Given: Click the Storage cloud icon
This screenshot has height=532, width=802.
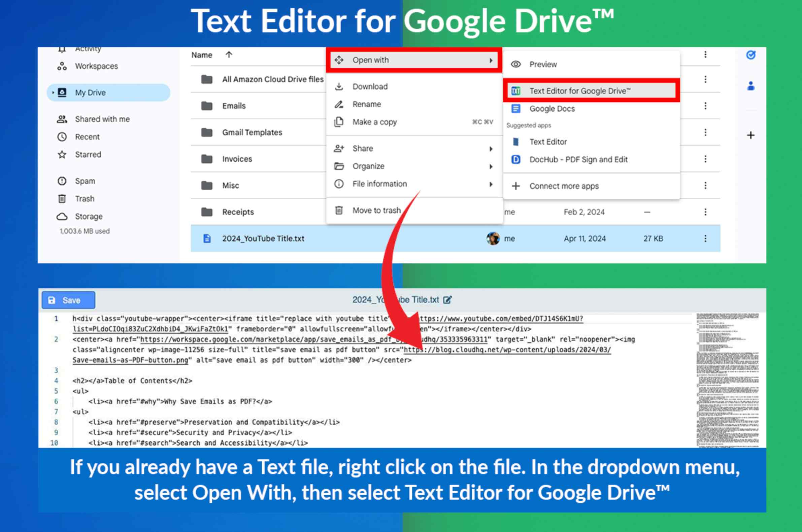Looking at the screenshot, I should 62,216.
